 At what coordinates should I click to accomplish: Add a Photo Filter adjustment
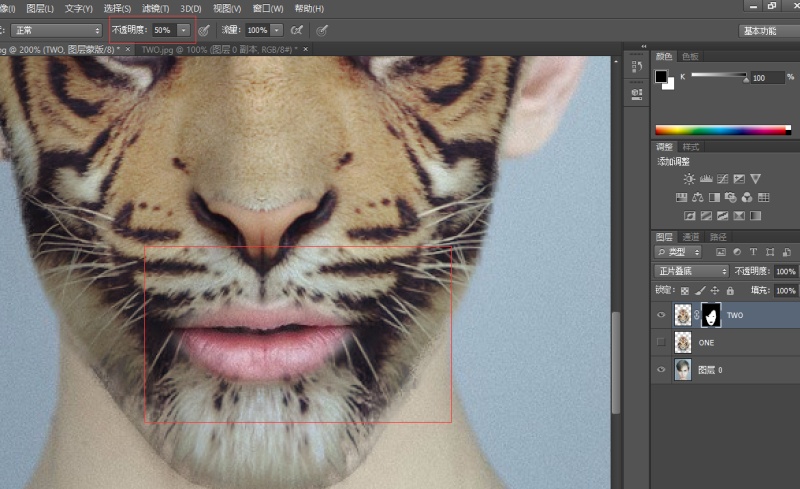coord(731,198)
